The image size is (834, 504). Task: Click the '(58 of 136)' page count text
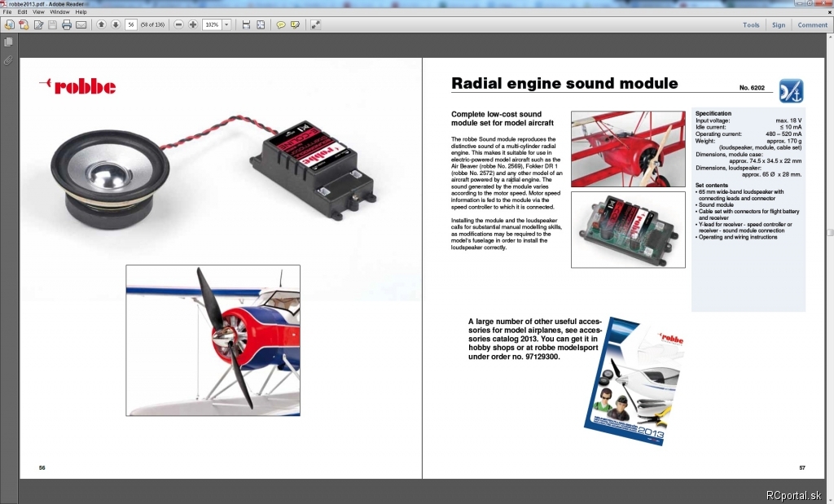click(152, 24)
